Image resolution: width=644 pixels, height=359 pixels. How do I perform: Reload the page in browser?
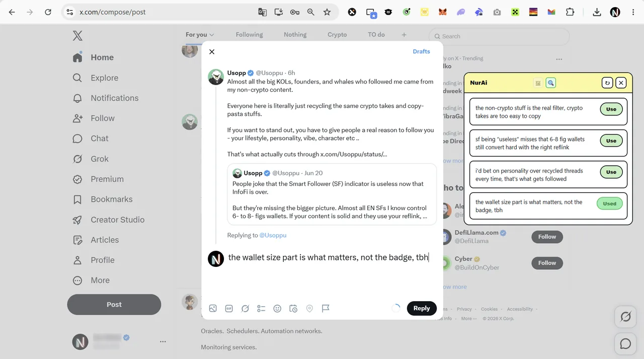pyautogui.click(x=48, y=12)
